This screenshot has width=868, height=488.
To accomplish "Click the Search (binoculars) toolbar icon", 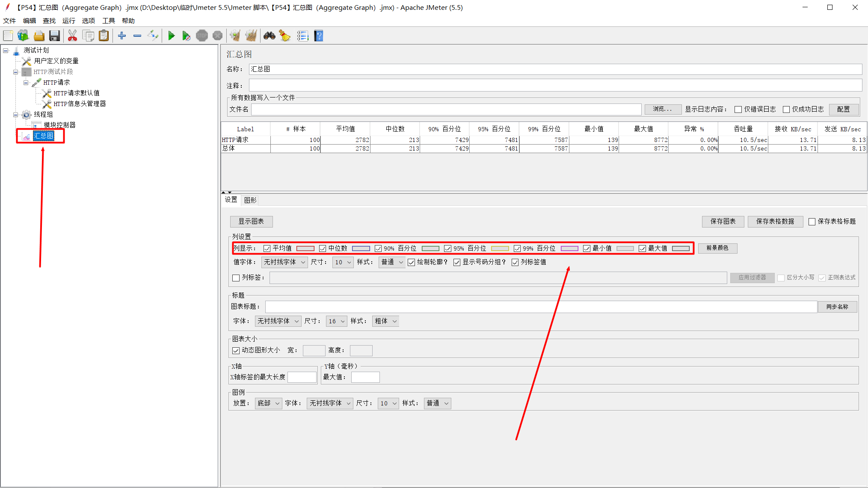I will (x=269, y=36).
